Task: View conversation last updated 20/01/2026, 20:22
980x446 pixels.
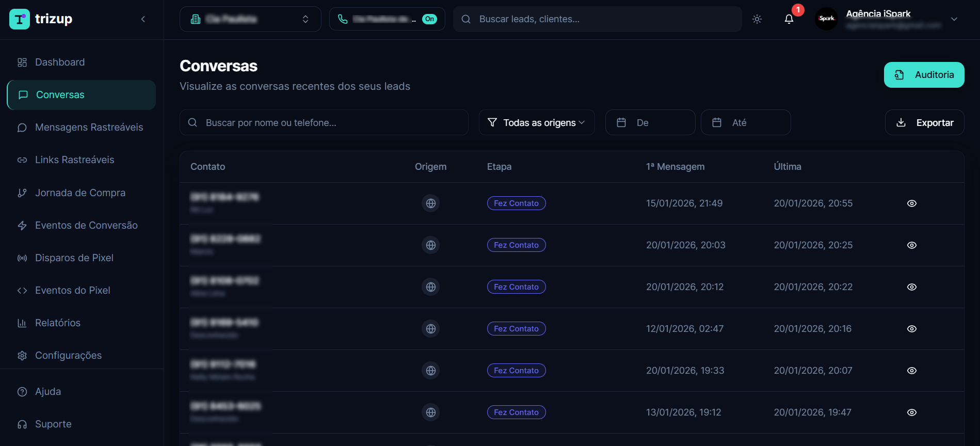Action: 912,287
